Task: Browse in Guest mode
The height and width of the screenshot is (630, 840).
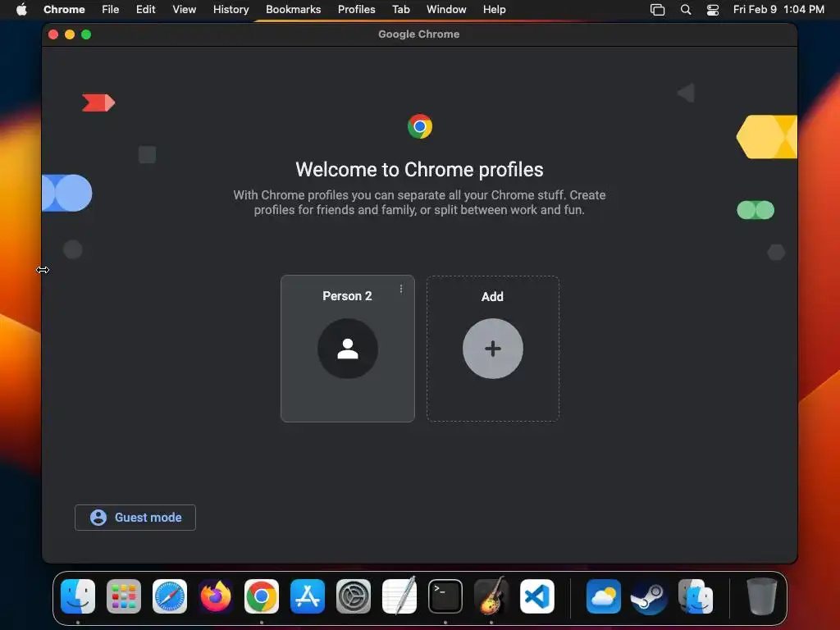Action: [135, 518]
